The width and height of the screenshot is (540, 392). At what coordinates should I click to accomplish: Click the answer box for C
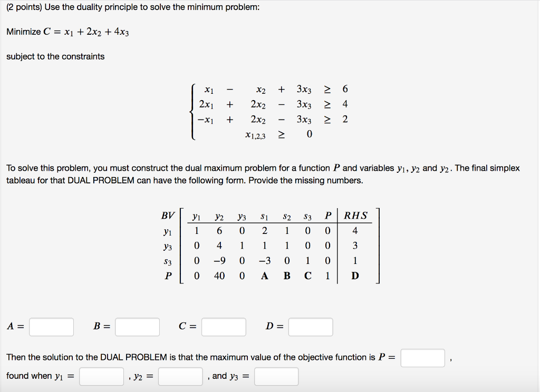coord(224,327)
